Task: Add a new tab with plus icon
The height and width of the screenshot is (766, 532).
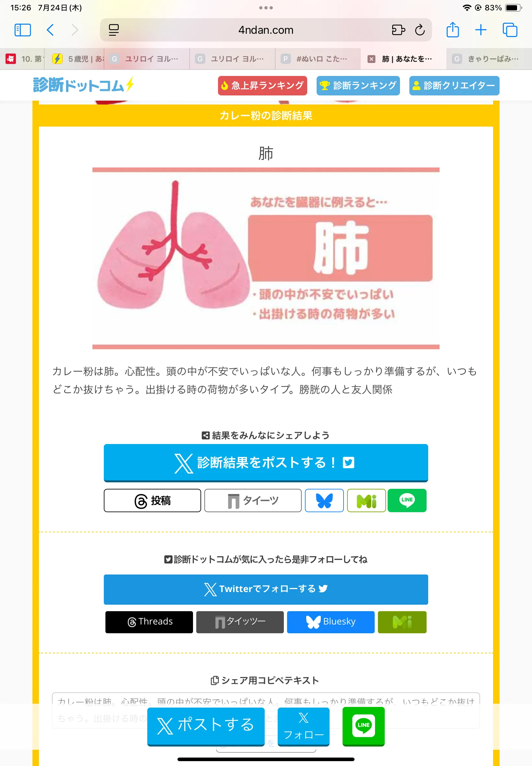Action: [481, 30]
